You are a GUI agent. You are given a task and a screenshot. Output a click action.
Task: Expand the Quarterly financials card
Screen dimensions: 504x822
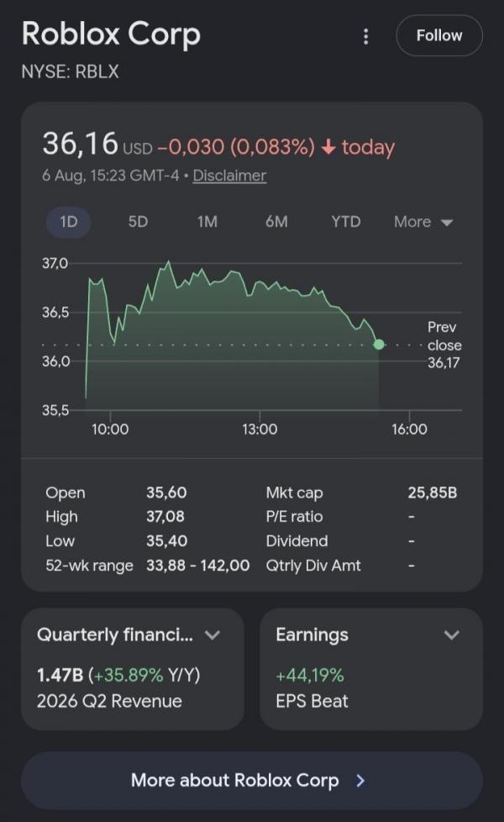(213, 635)
